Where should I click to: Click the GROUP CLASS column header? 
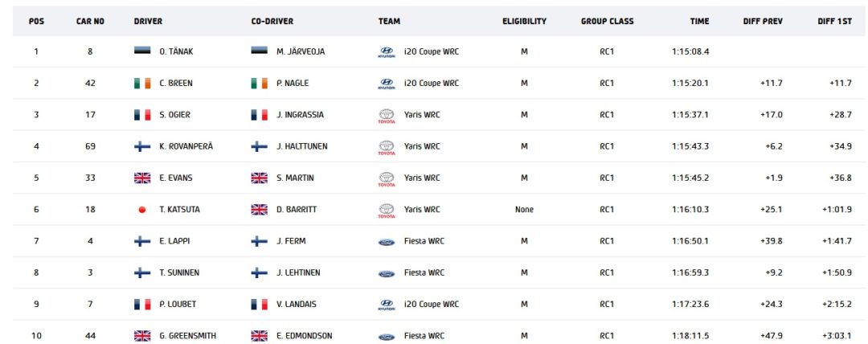[608, 22]
